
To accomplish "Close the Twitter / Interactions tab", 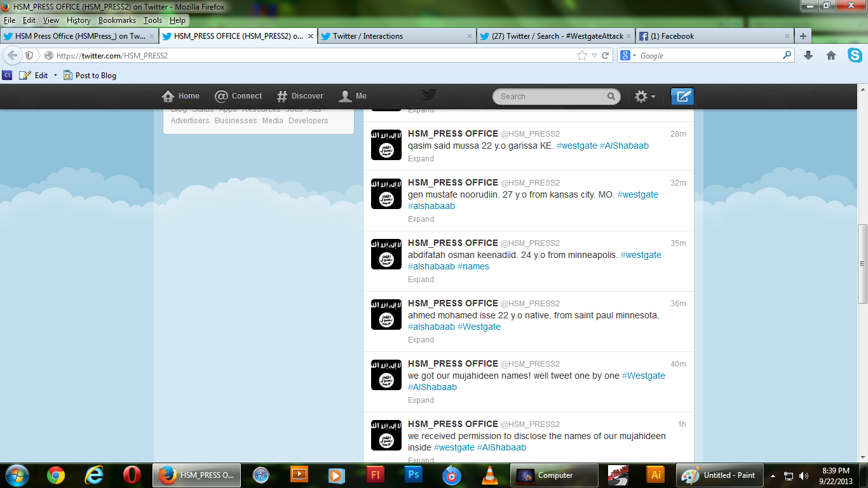I will [470, 36].
